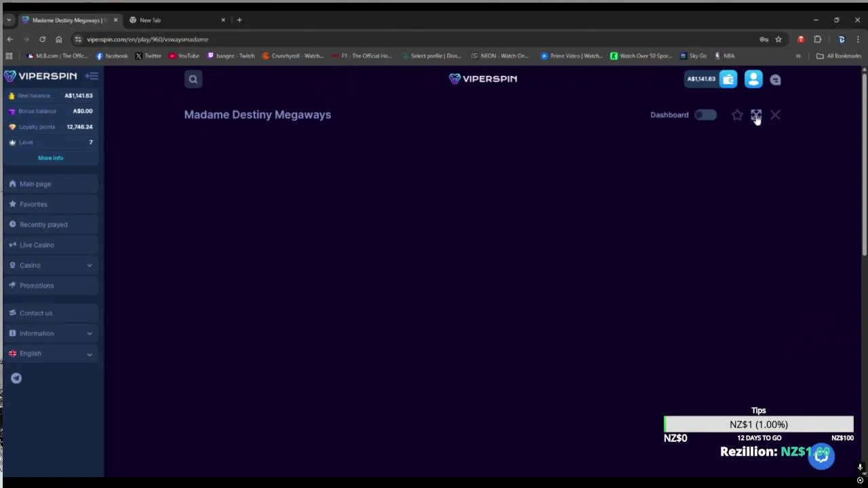The image size is (868, 488).
Task: Open the game search magnifier
Action: 193,79
